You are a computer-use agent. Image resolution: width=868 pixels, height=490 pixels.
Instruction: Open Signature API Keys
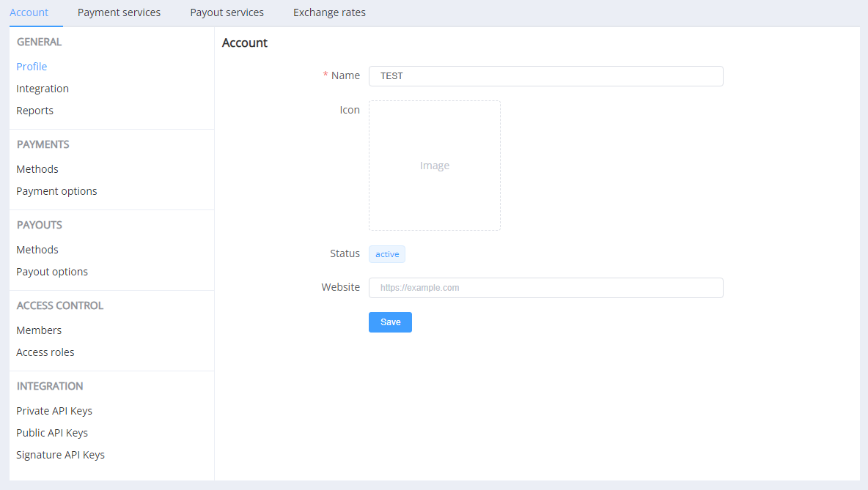pos(60,455)
